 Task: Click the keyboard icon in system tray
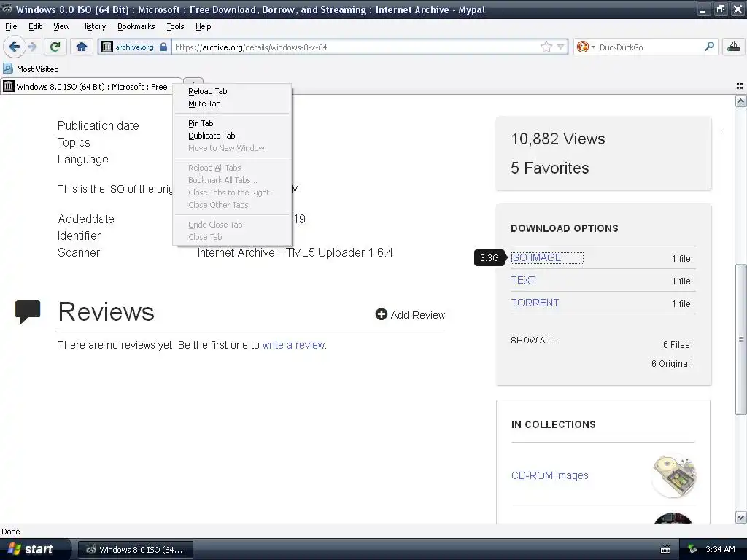coord(665,550)
